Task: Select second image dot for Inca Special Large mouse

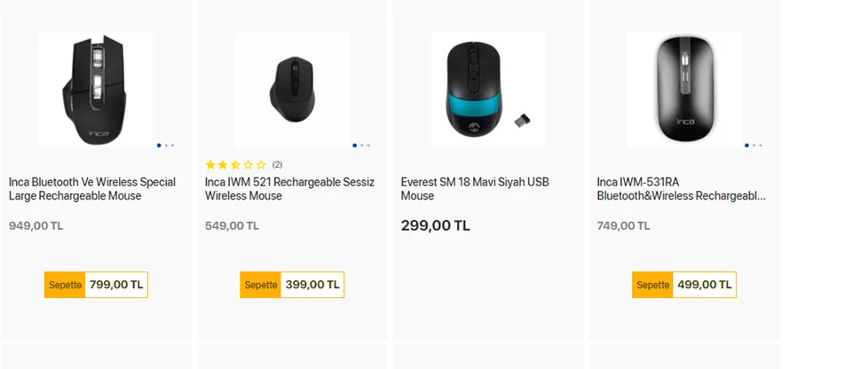Action: pos(166,145)
